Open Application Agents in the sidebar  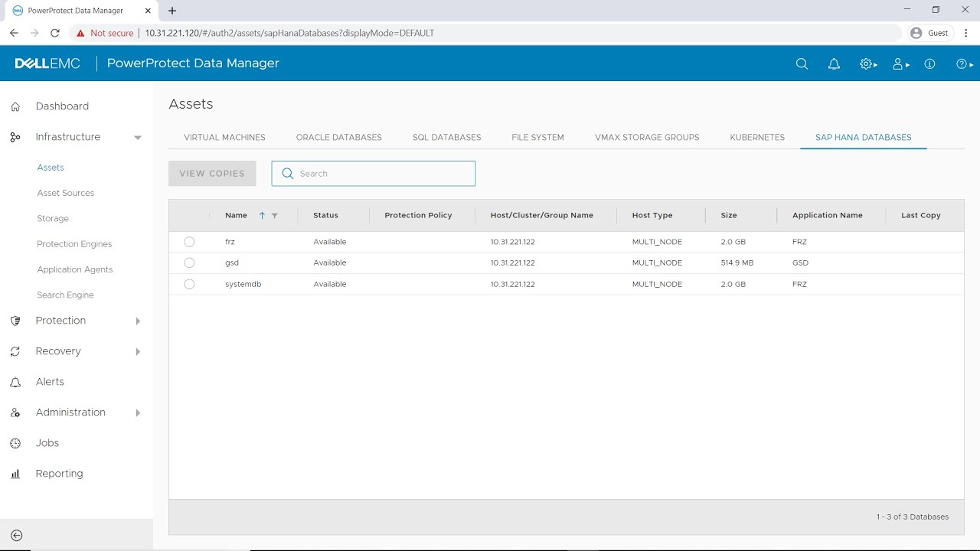point(75,269)
